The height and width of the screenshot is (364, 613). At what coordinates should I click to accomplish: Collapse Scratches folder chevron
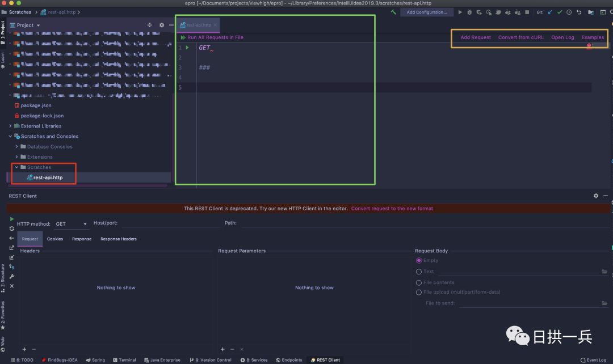point(16,167)
